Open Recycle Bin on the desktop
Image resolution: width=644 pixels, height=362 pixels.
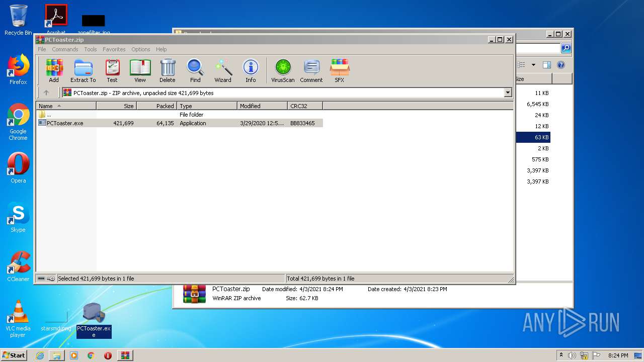click(x=18, y=20)
